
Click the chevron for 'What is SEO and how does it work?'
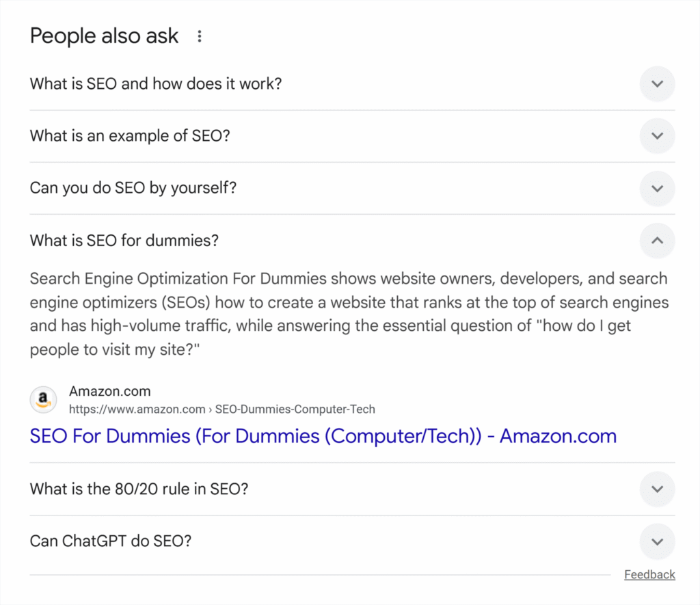656,83
